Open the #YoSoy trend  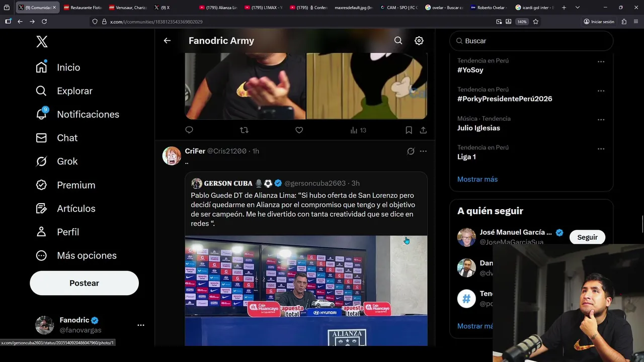pos(470,70)
